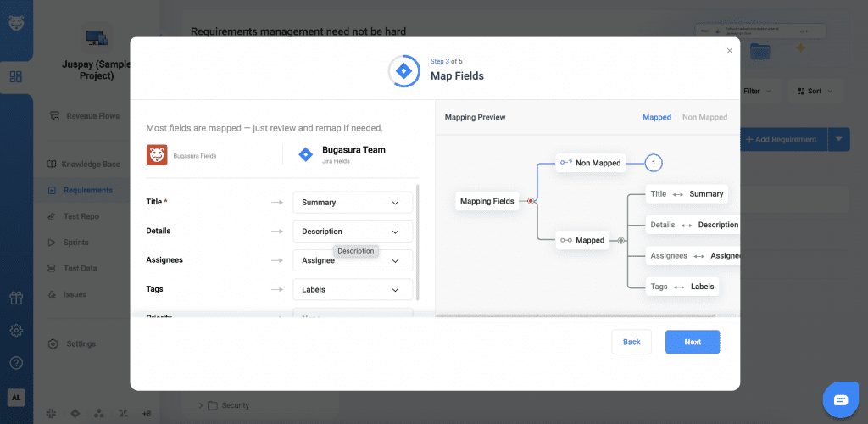This screenshot has height=424, width=868.
Task: Close the Map Fields dialog
Action: 729,51
